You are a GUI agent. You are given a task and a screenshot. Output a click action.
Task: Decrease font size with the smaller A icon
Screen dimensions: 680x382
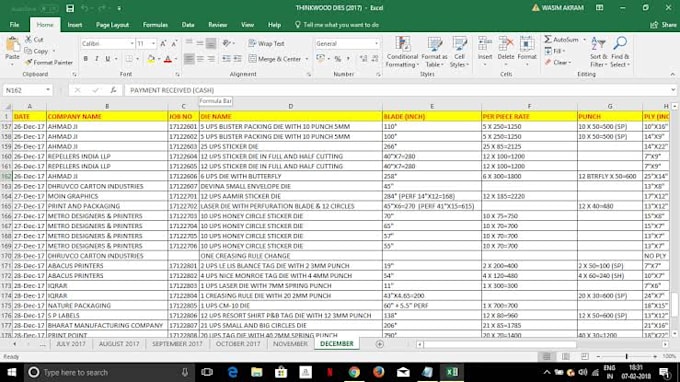click(174, 44)
